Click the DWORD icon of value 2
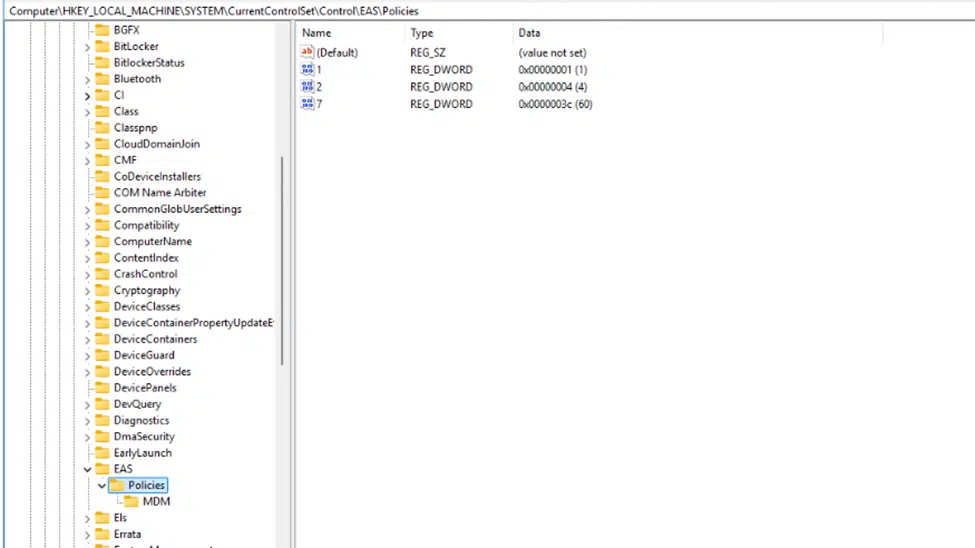 pyautogui.click(x=307, y=86)
